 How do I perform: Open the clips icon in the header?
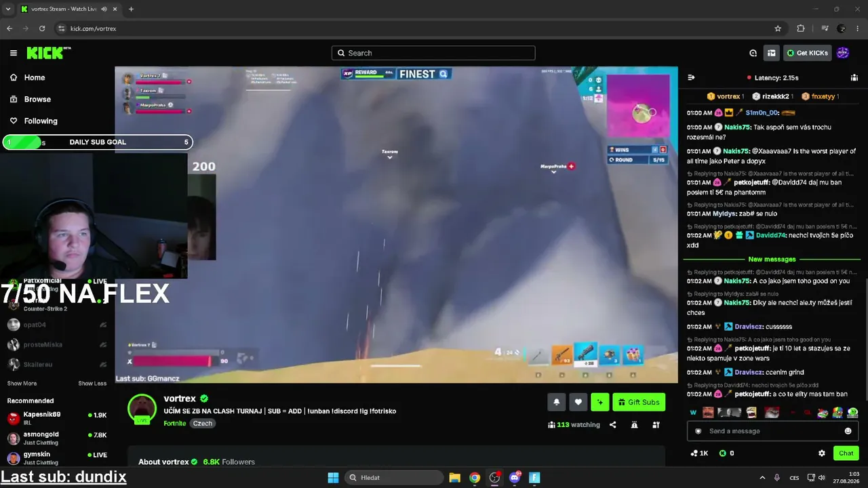coord(753,53)
